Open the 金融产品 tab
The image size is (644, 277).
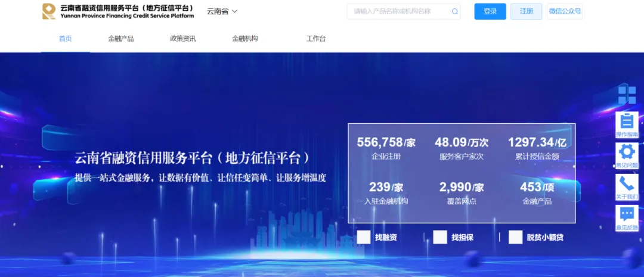click(120, 39)
